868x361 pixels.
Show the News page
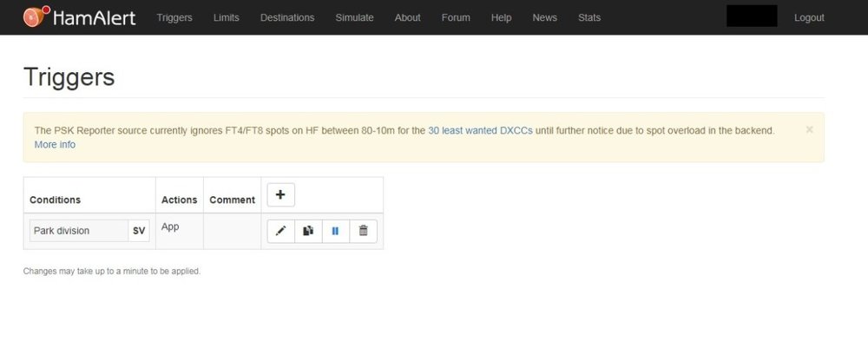tap(544, 17)
